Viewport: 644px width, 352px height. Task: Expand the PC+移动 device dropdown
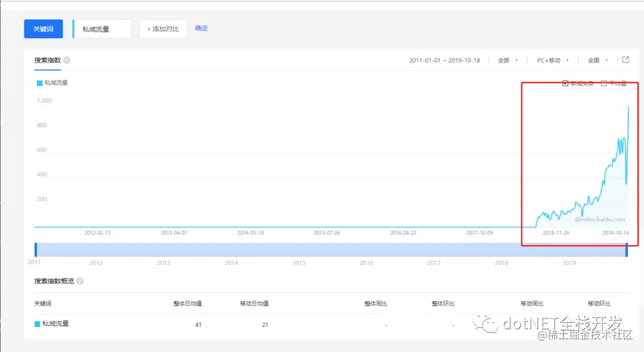pos(553,60)
